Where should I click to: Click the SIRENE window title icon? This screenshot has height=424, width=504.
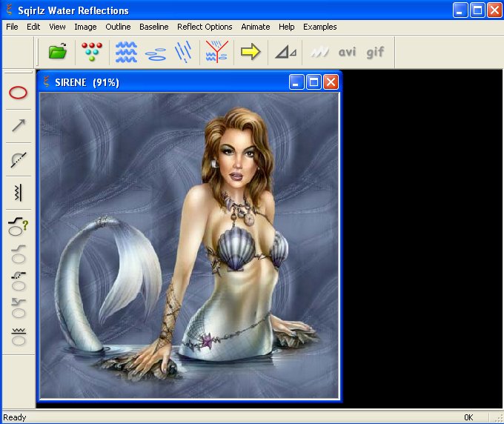47,82
